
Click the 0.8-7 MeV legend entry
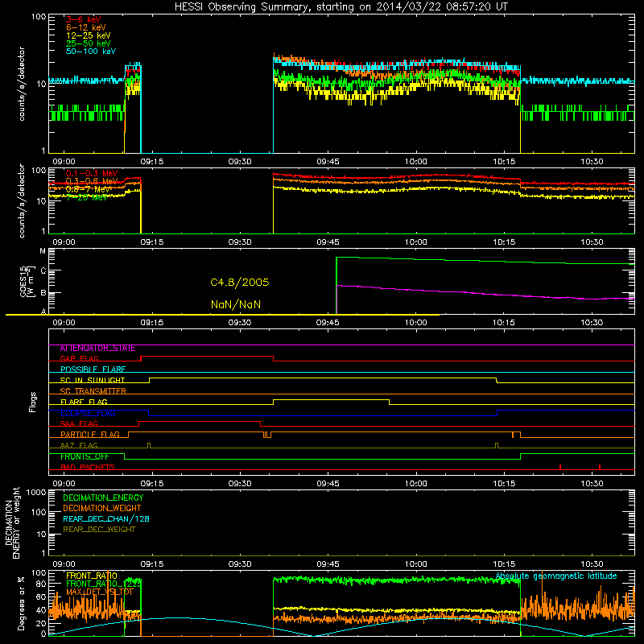(89, 189)
